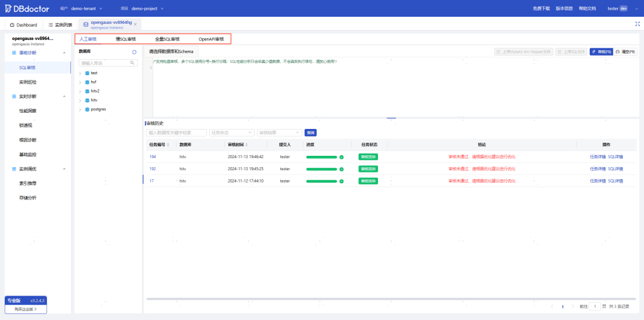Click the 购买企业版 button
This screenshot has width=644, height=320.
[26, 309]
